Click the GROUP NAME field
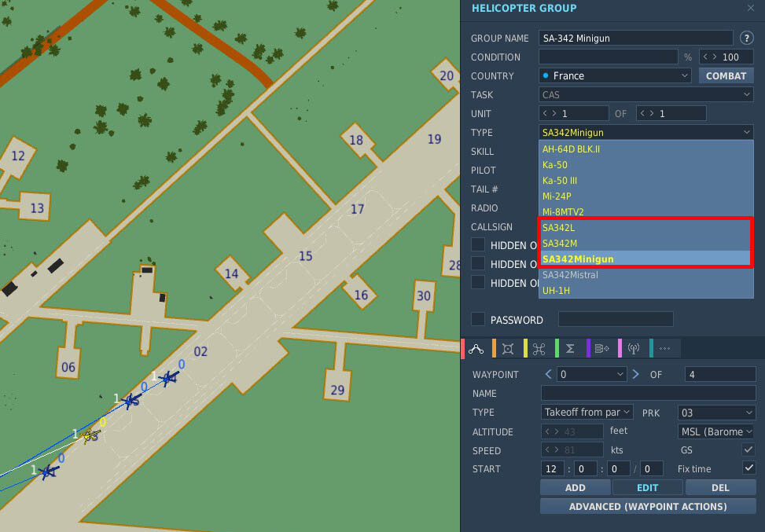This screenshot has height=532, width=765. tap(636, 38)
